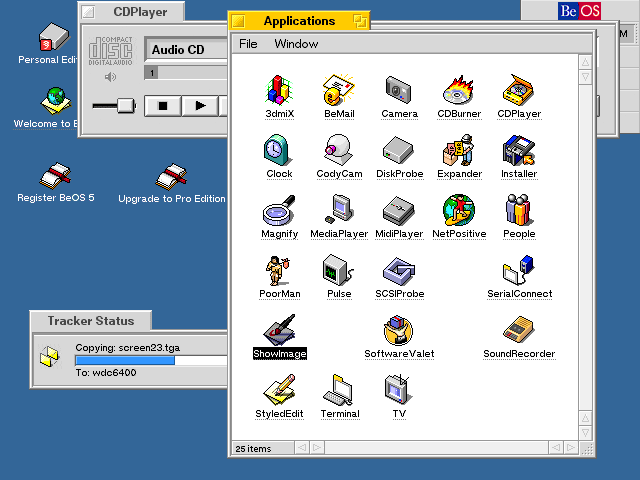Open the StyledEdit text editor icon

click(279, 390)
